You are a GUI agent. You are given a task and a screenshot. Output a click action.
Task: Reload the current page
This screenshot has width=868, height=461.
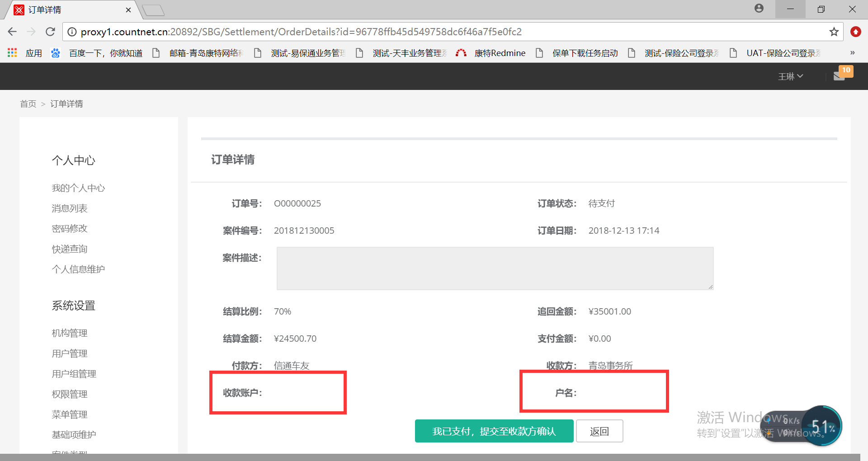50,32
